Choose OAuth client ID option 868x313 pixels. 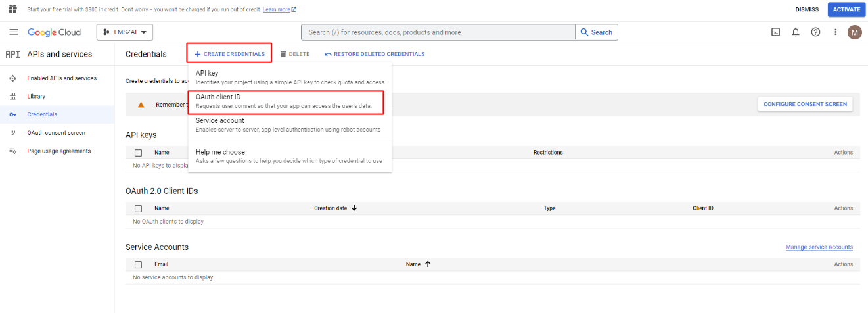point(290,101)
